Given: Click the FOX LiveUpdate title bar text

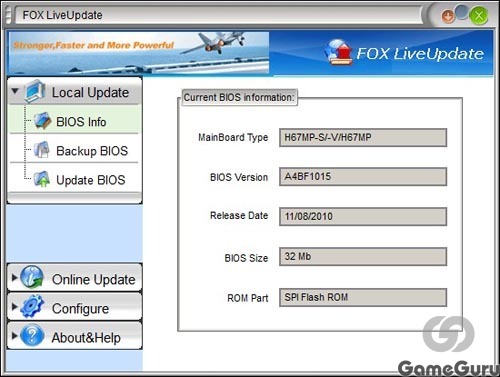Looking at the screenshot, I should (62, 15).
